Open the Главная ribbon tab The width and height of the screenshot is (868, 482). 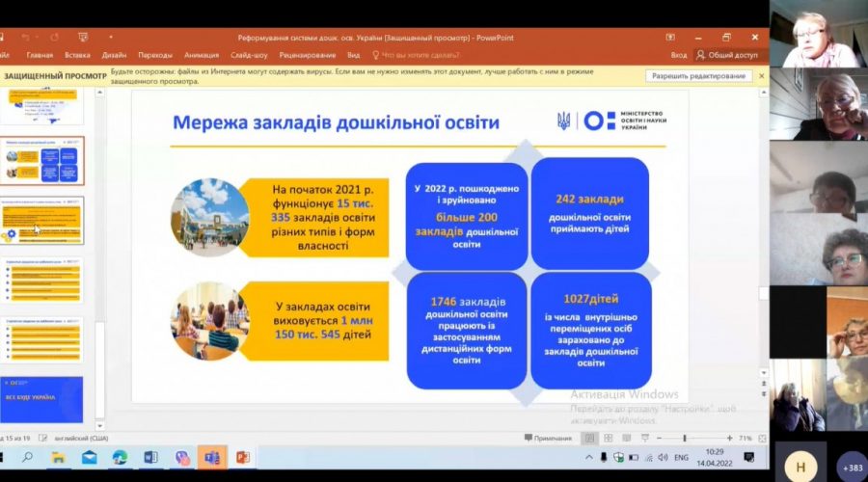pos(40,55)
